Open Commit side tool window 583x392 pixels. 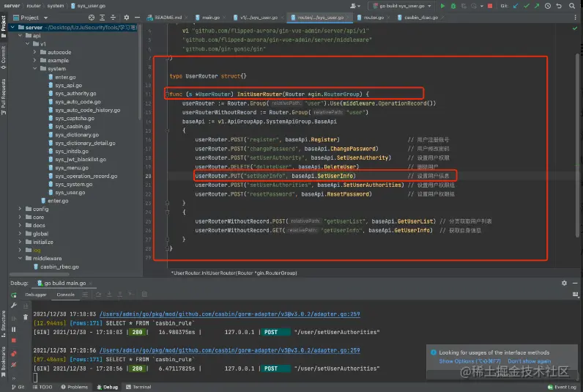click(x=4, y=58)
